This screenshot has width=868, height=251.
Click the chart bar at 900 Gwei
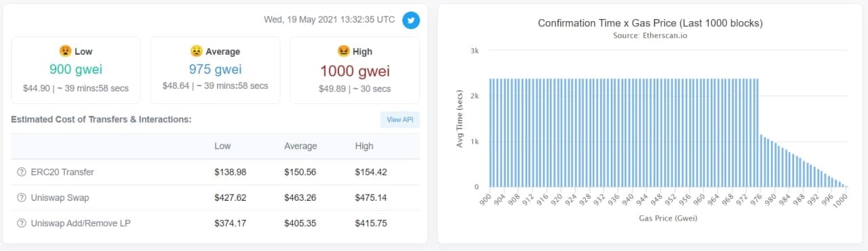click(x=491, y=133)
